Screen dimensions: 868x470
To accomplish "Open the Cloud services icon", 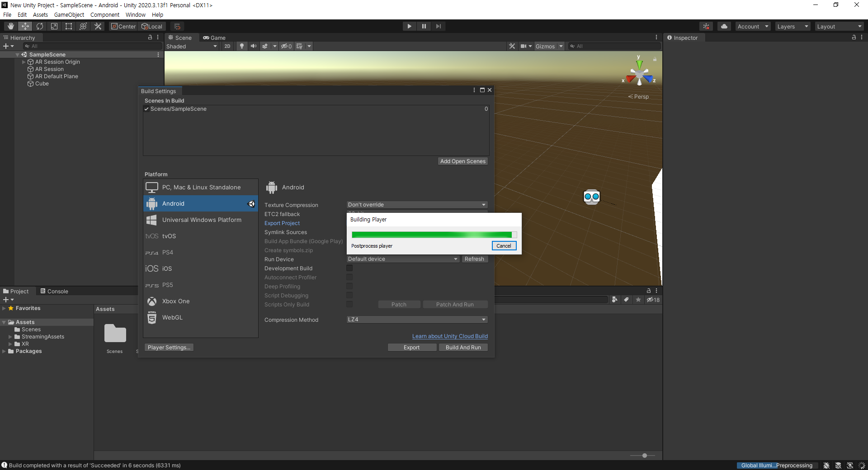I will (x=724, y=26).
